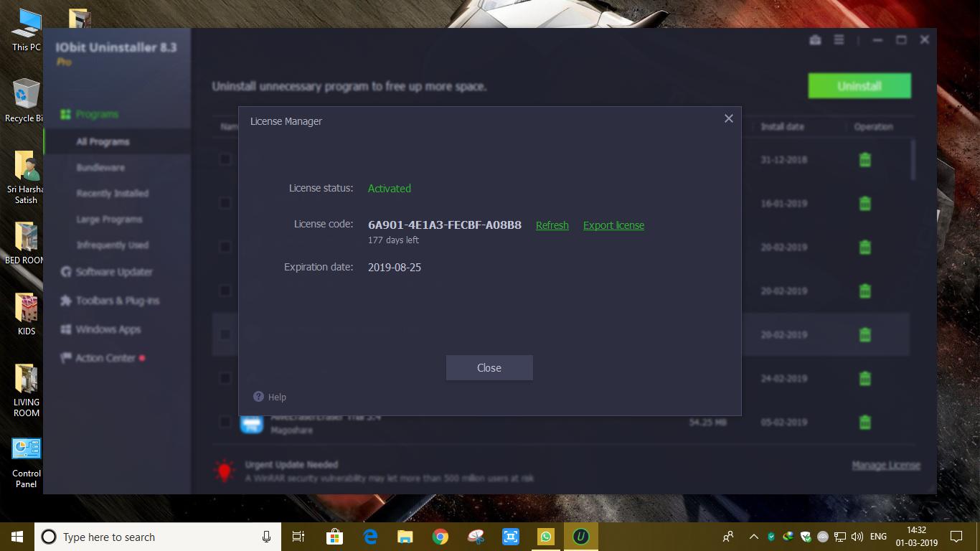The image size is (980, 551).
Task: Click the ENG language indicator
Action: click(878, 537)
